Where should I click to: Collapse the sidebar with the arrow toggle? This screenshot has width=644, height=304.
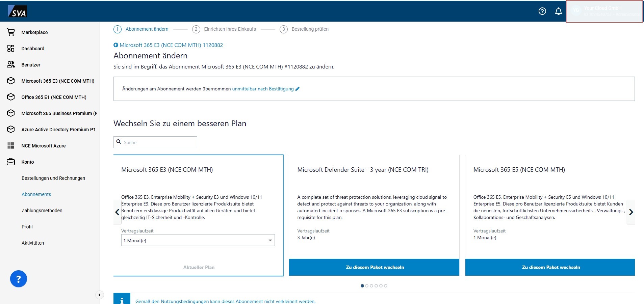click(x=99, y=295)
